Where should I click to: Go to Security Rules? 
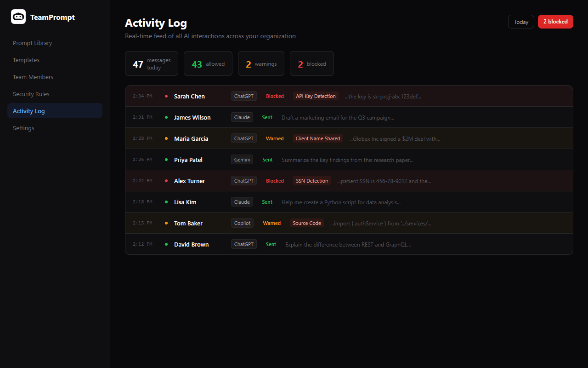31,94
